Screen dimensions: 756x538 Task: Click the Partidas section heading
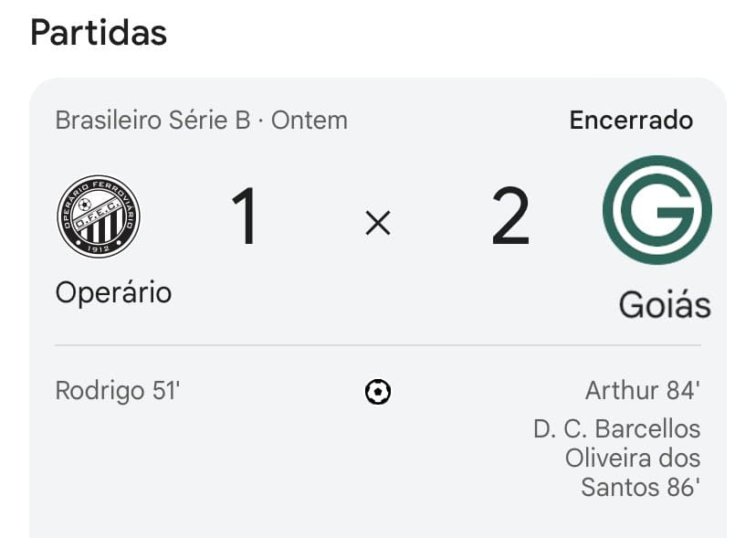tap(99, 33)
